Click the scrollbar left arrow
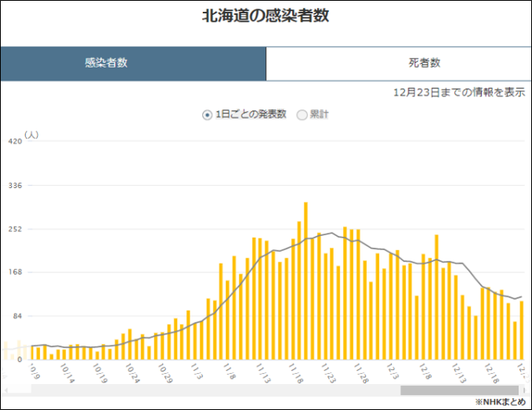The image size is (532, 410). click(x=5, y=390)
